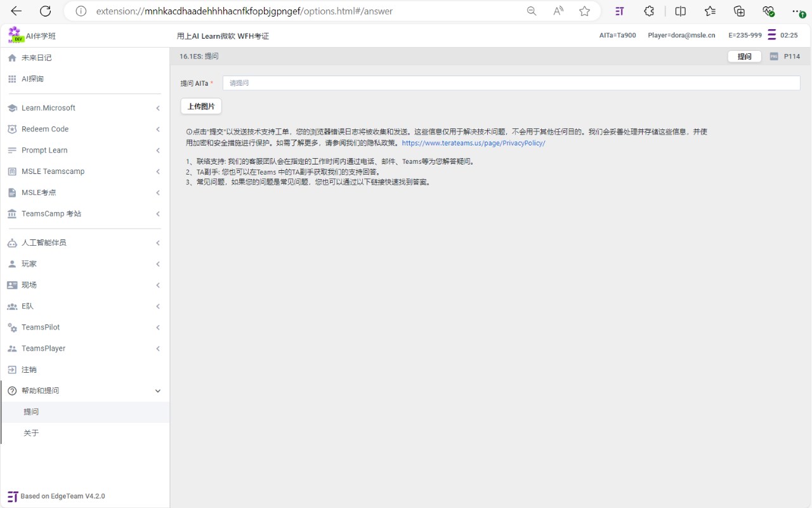Click the grid icon beside AI探询
This screenshot has height=508, width=812.
[x=12, y=79]
